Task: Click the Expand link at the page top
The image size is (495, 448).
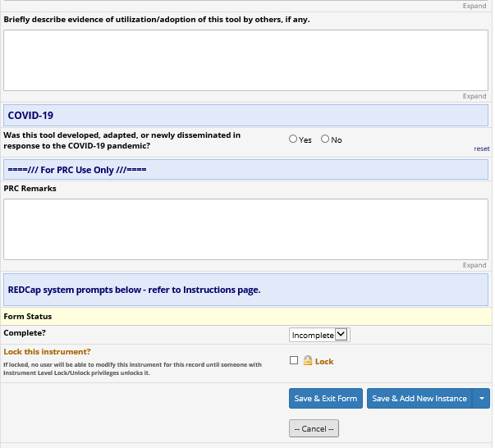Action: point(474,5)
